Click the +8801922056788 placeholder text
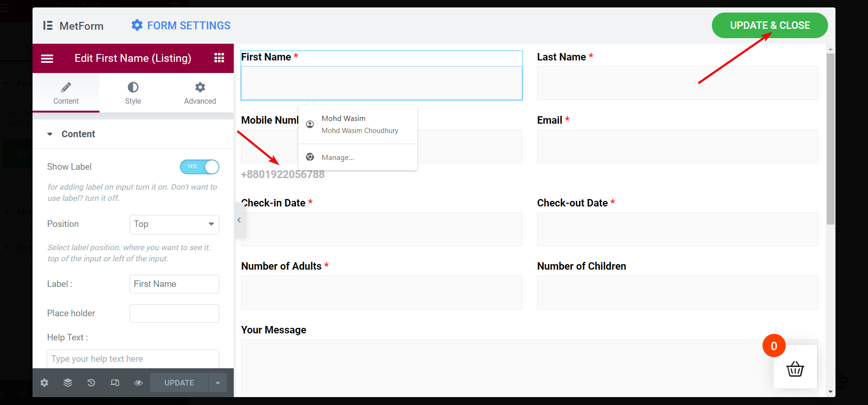Screen dimensions: 868x405 pyautogui.click(x=283, y=174)
